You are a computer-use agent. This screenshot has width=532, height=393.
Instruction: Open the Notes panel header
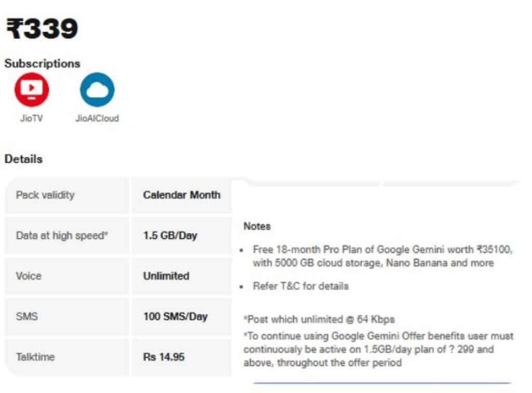tap(256, 226)
